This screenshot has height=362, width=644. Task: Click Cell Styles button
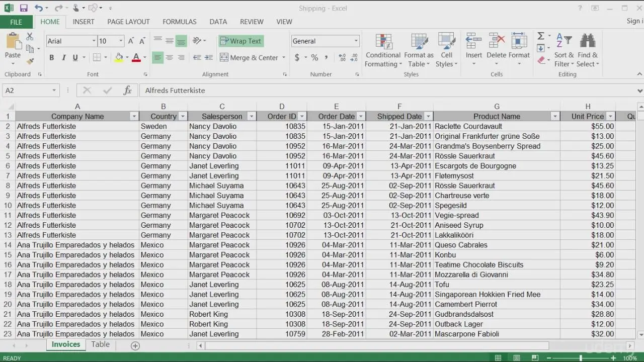(x=446, y=50)
